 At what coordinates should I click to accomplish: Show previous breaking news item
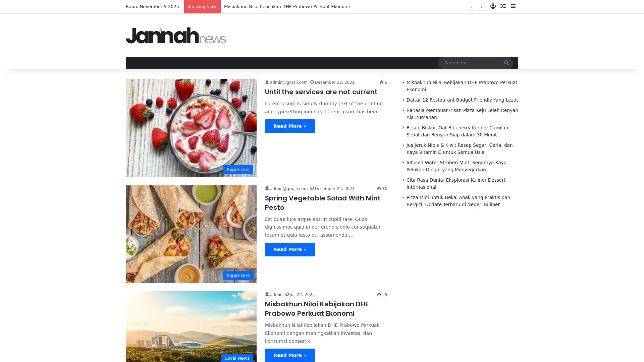pos(471,7)
